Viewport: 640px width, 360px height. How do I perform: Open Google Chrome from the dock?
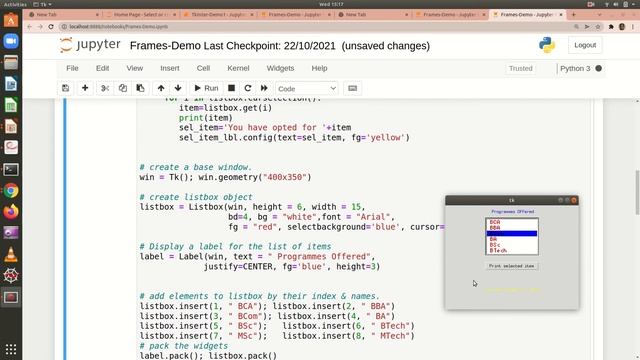[x=11, y=191]
